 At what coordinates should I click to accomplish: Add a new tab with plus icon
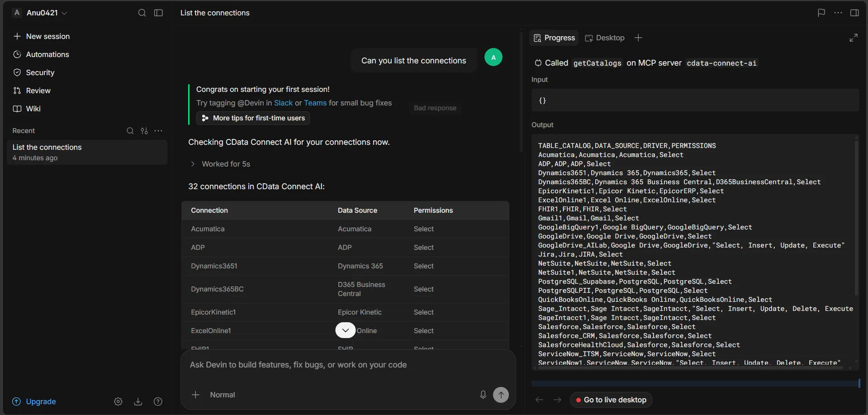tap(638, 38)
